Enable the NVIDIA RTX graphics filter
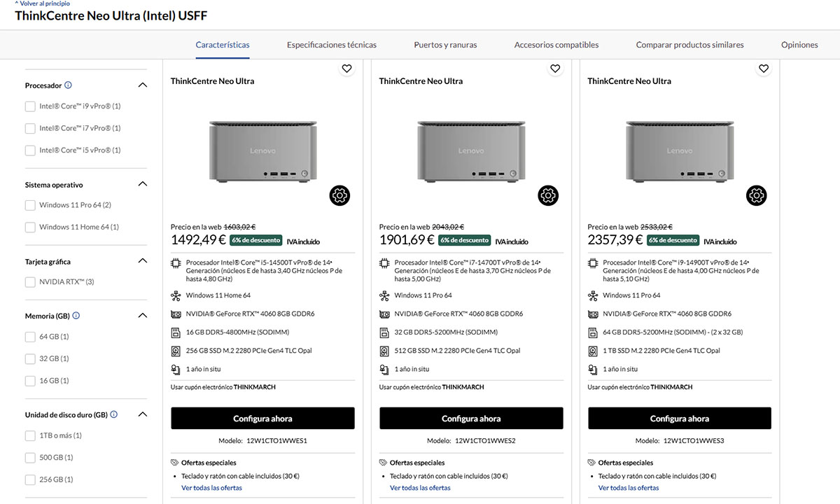 [x=30, y=281]
